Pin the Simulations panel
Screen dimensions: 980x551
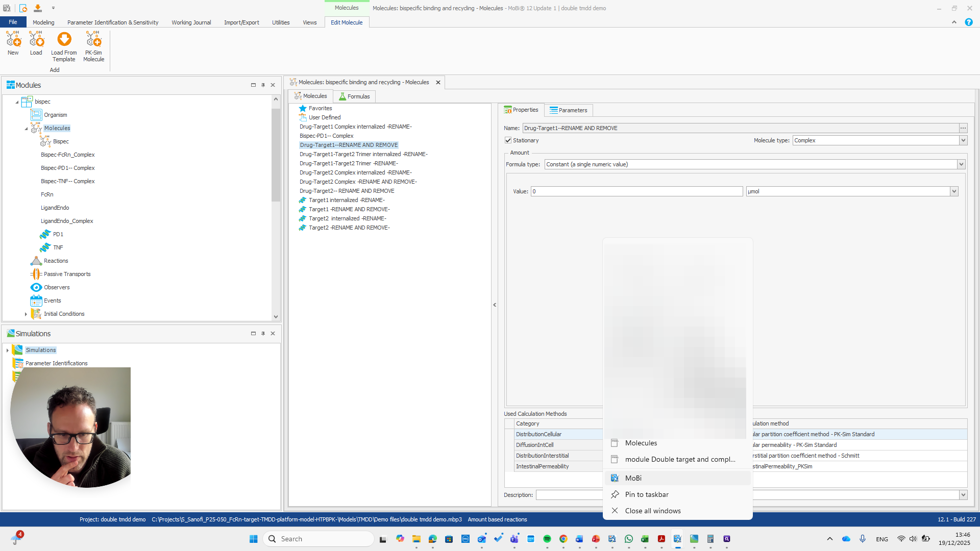pyautogui.click(x=263, y=334)
